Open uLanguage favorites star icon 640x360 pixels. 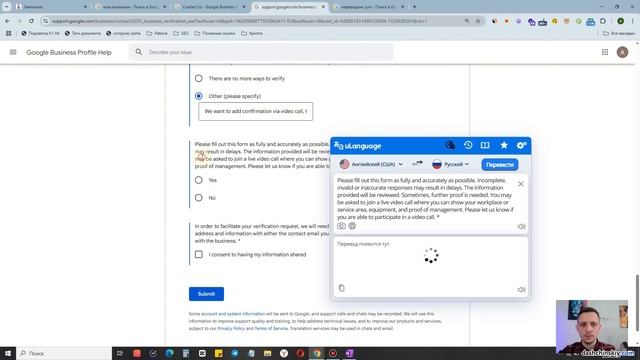click(x=504, y=145)
